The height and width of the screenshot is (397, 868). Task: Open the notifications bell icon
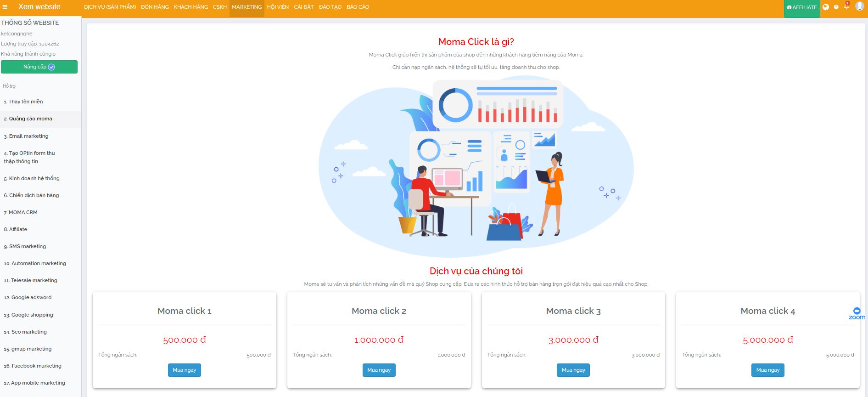(x=846, y=6)
